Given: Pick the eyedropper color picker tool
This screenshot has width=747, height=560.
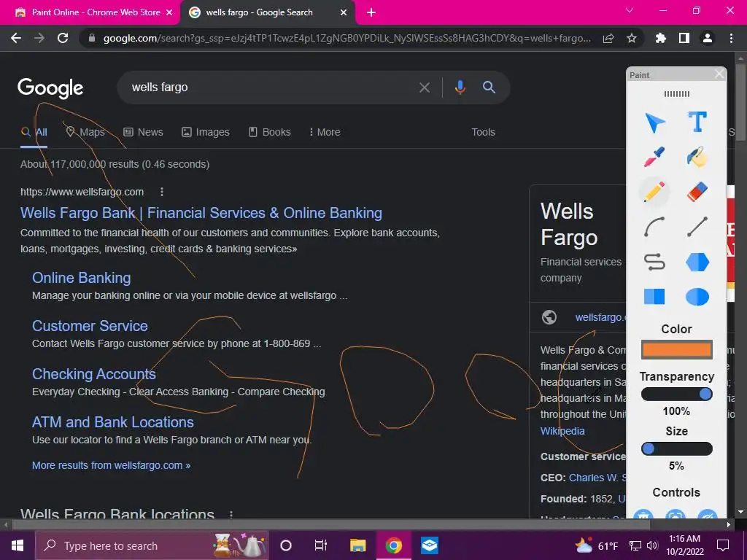Looking at the screenshot, I should 654,157.
